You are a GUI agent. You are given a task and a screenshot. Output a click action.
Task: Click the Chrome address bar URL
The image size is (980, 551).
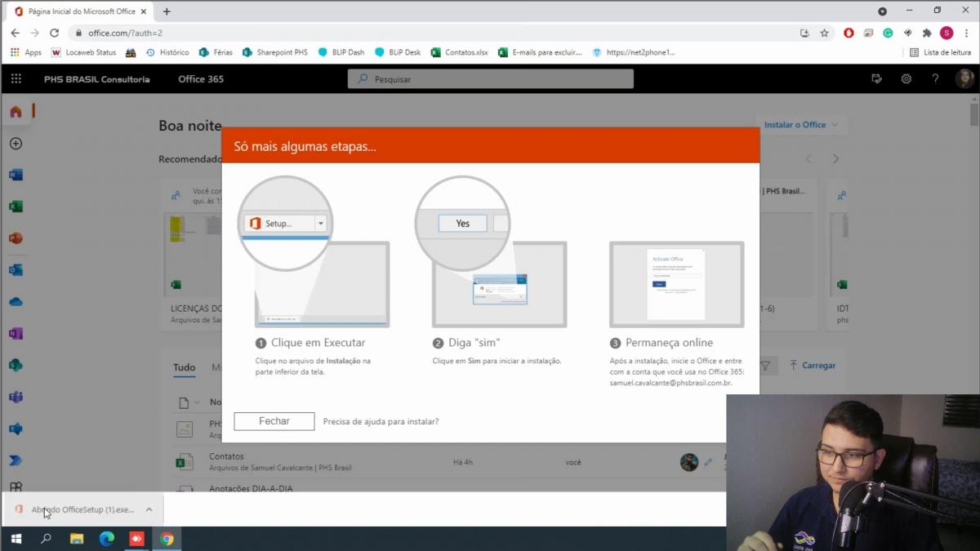[x=125, y=33]
